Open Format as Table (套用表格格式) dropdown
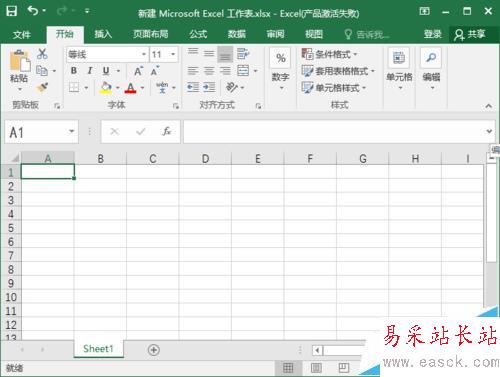500x377 pixels. click(338, 71)
